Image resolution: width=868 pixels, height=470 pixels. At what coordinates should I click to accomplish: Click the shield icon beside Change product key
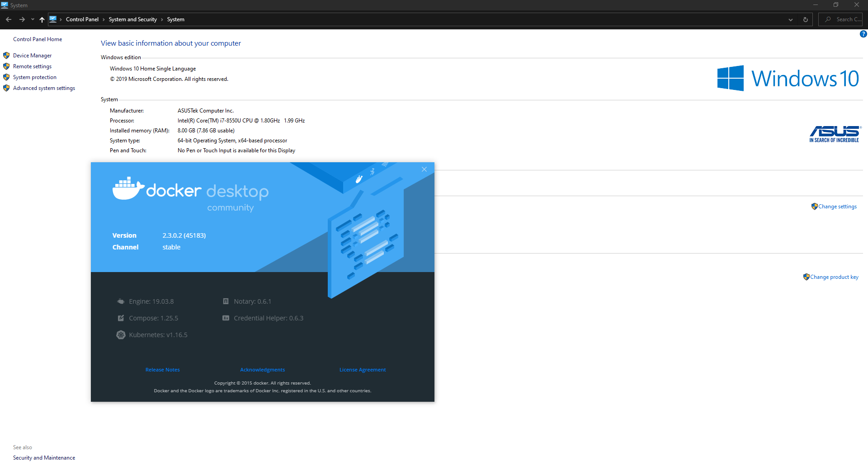tap(807, 277)
